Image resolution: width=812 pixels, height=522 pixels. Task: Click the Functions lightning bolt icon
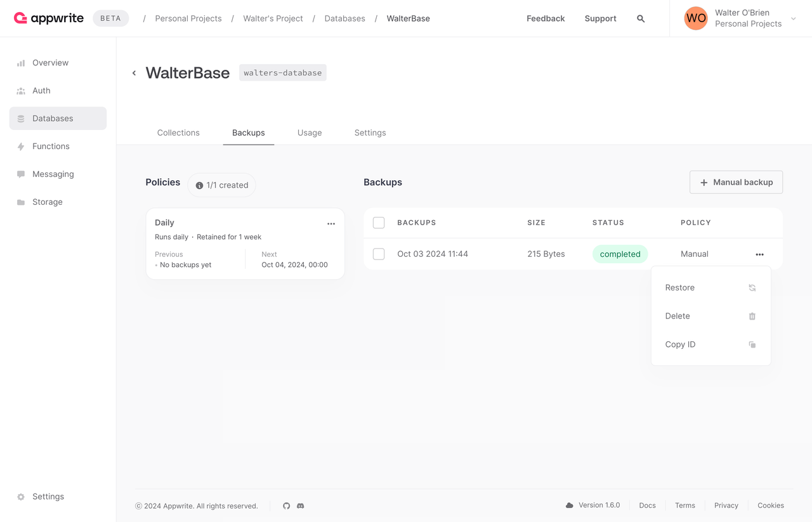coord(21,147)
